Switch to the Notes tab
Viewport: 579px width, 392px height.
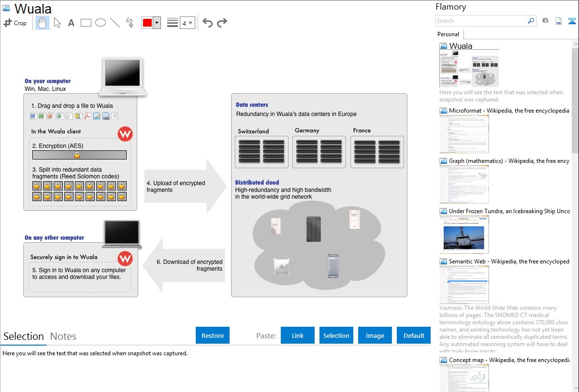[x=63, y=336]
